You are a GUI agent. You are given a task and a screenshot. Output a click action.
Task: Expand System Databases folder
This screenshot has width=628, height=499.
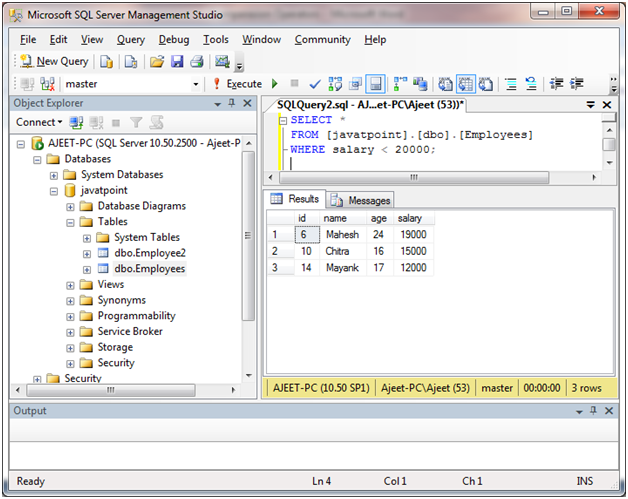(x=54, y=175)
